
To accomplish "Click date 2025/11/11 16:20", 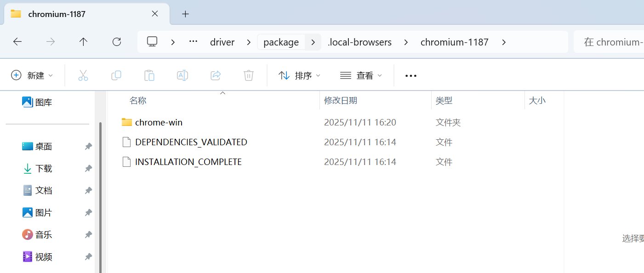I will [x=360, y=122].
